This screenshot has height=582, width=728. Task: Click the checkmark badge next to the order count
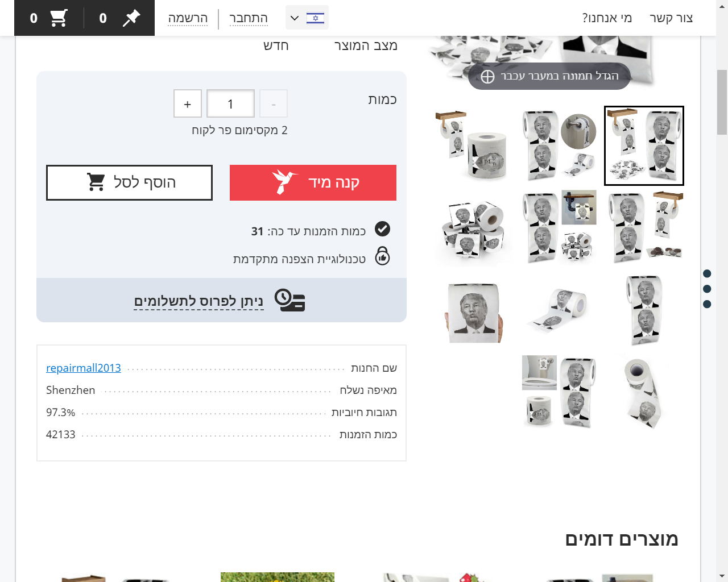[383, 229]
